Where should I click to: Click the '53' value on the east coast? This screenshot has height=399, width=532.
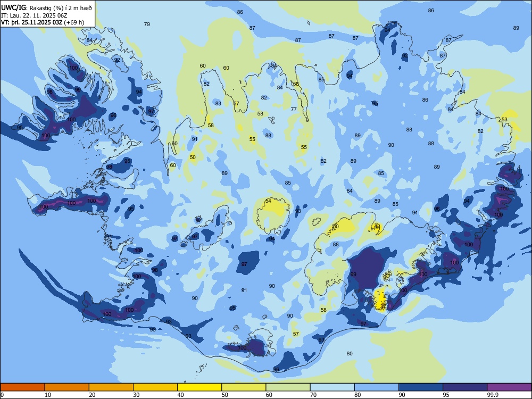(504, 119)
